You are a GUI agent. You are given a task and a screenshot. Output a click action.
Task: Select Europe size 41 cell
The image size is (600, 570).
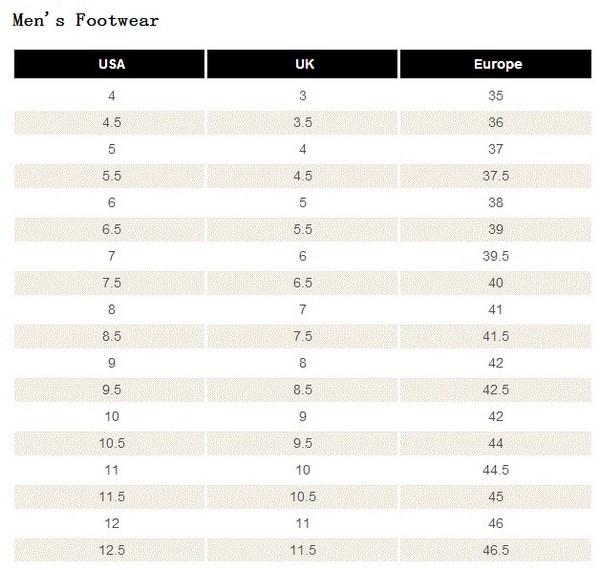point(496,310)
